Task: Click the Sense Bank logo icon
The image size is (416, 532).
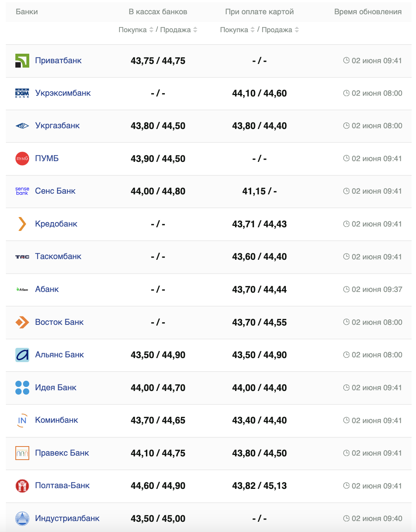Action: (x=22, y=191)
